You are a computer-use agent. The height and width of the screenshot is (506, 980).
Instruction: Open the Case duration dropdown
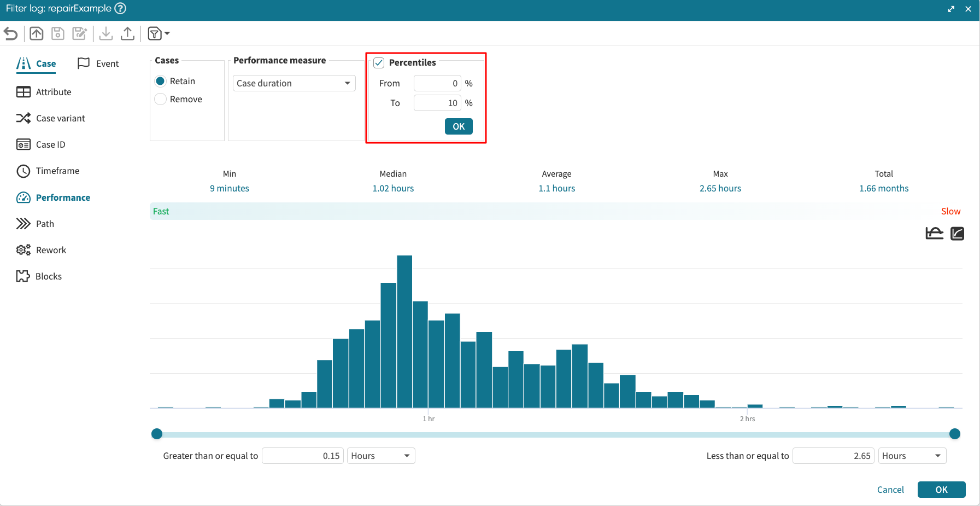click(294, 83)
